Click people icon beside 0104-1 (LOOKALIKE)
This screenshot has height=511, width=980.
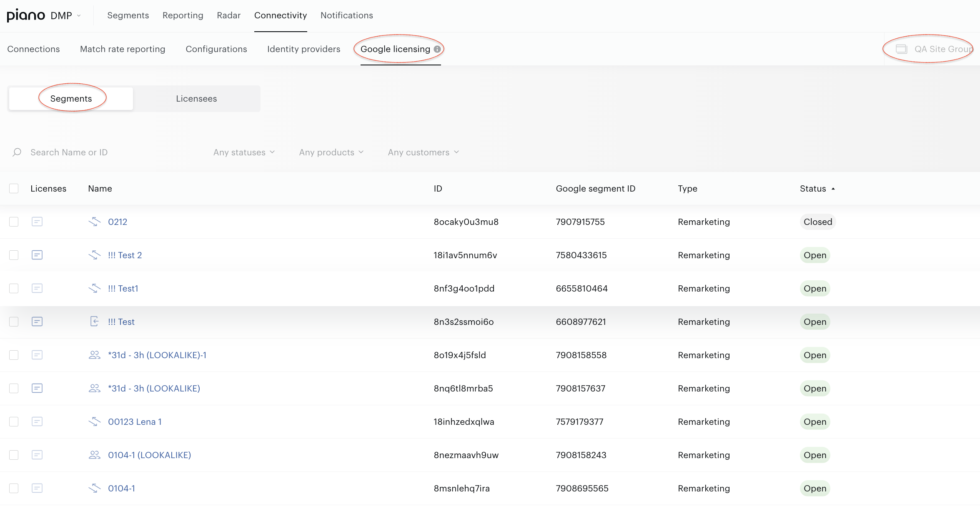95,455
